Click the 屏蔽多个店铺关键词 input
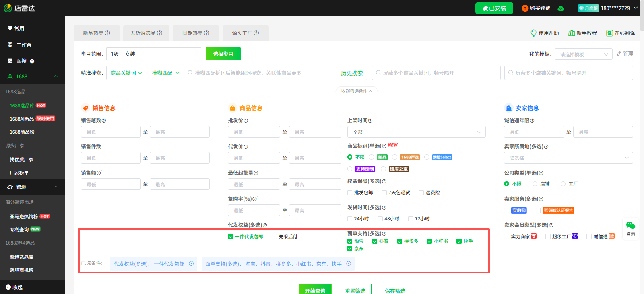 point(568,73)
